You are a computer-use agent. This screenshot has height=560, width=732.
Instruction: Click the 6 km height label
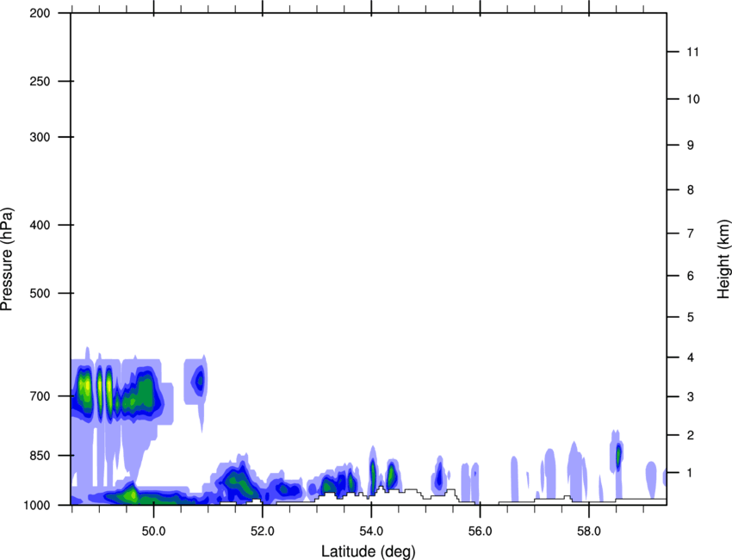pyautogui.click(x=691, y=276)
